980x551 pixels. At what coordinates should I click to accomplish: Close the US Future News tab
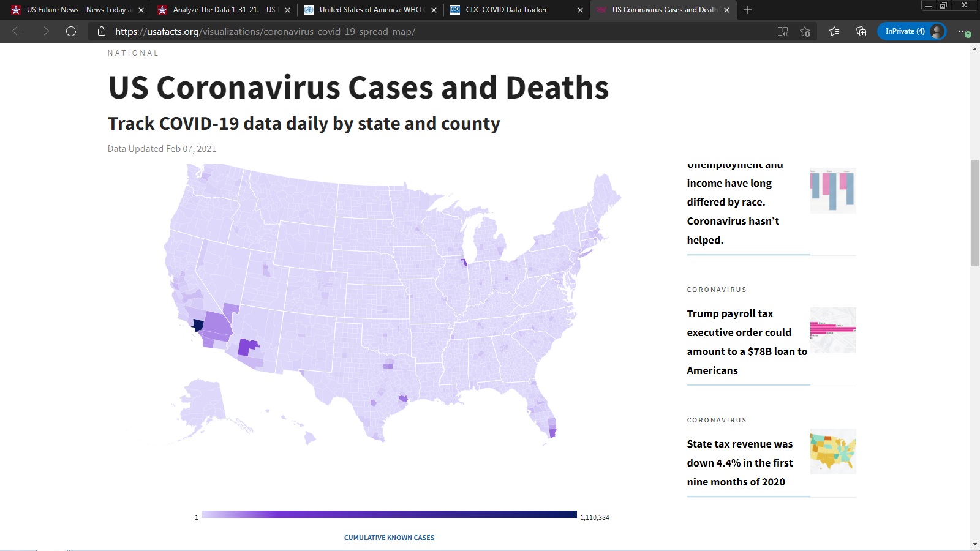pyautogui.click(x=141, y=10)
